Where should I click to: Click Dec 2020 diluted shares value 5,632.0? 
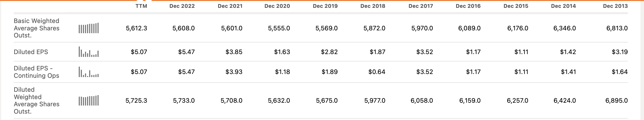(x=279, y=101)
